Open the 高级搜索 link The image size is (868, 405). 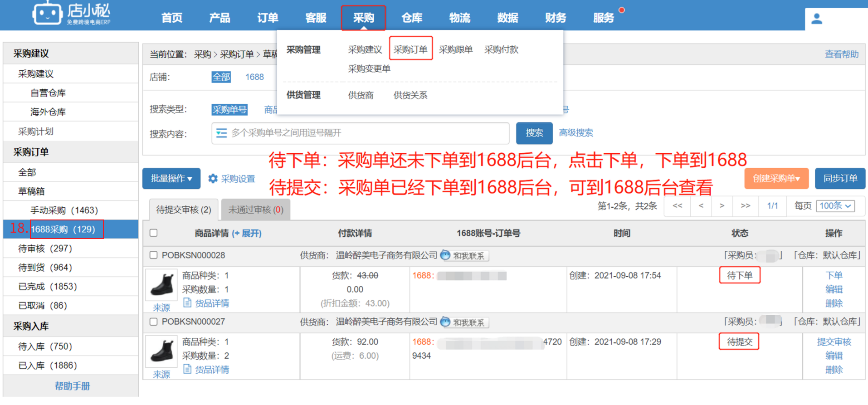tap(575, 133)
